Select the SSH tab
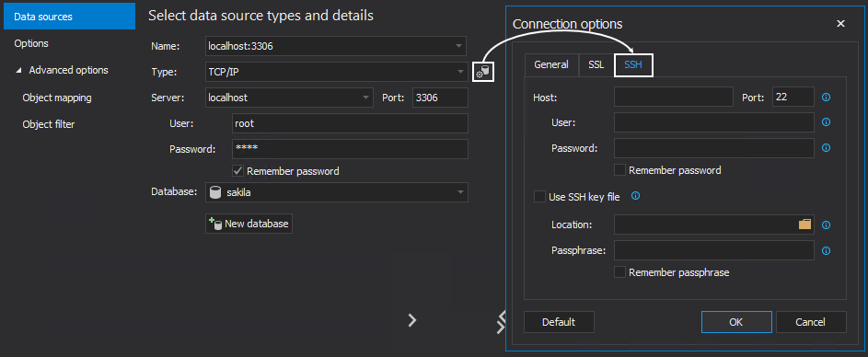 pyautogui.click(x=633, y=64)
